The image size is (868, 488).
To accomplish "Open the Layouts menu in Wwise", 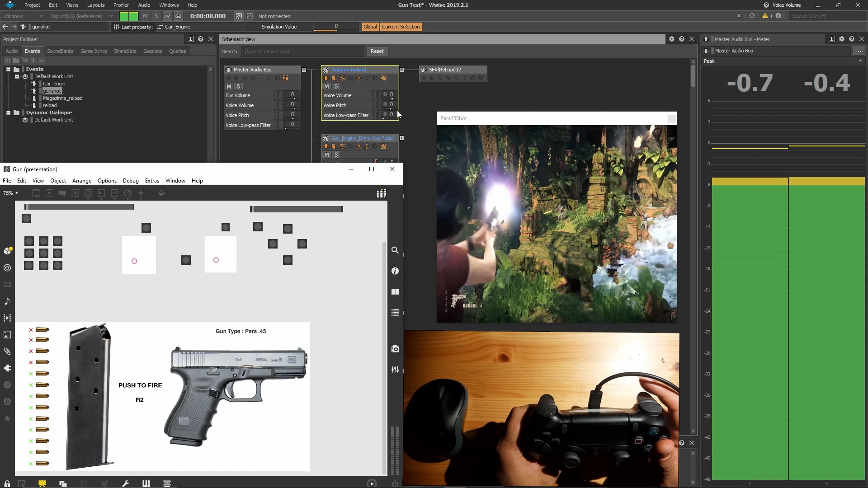I will pyautogui.click(x=96, y=5).
